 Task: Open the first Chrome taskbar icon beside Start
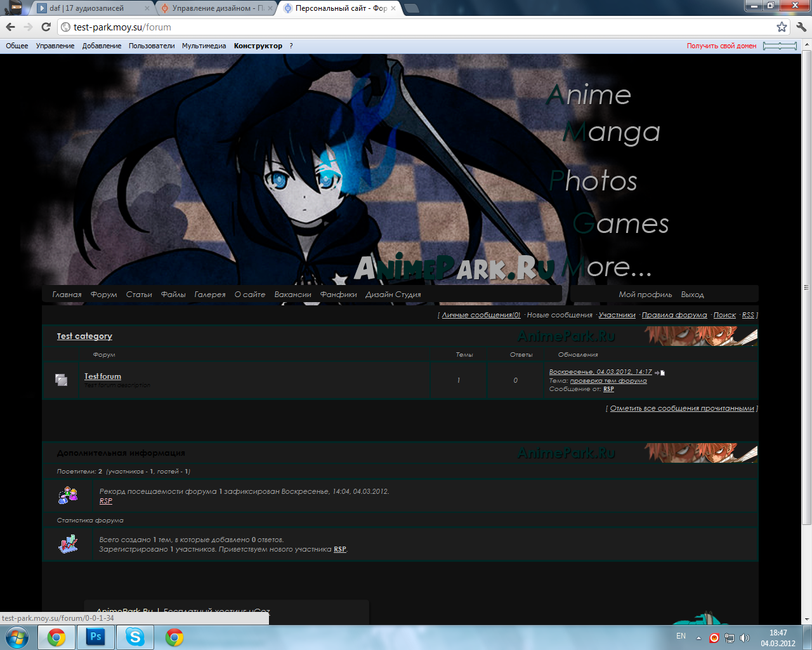[56, 637]
